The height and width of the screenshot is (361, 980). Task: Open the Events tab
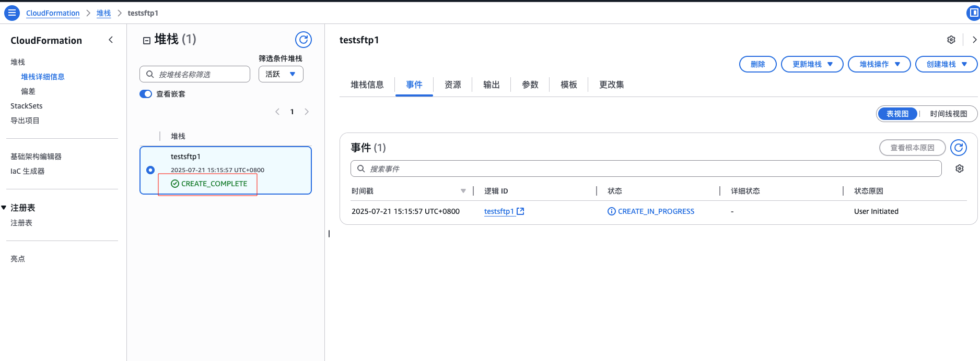point(414,85)
